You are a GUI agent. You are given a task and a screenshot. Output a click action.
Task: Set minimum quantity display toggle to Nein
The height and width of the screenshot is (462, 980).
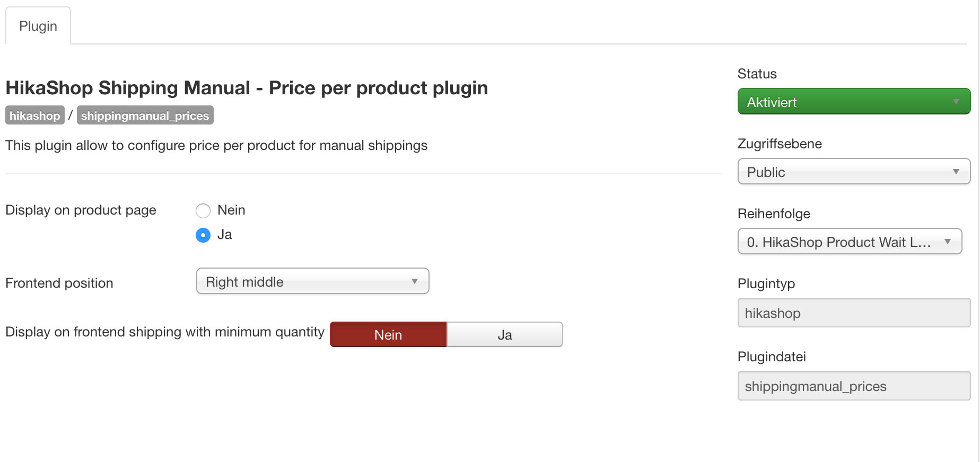pos(388,335)
